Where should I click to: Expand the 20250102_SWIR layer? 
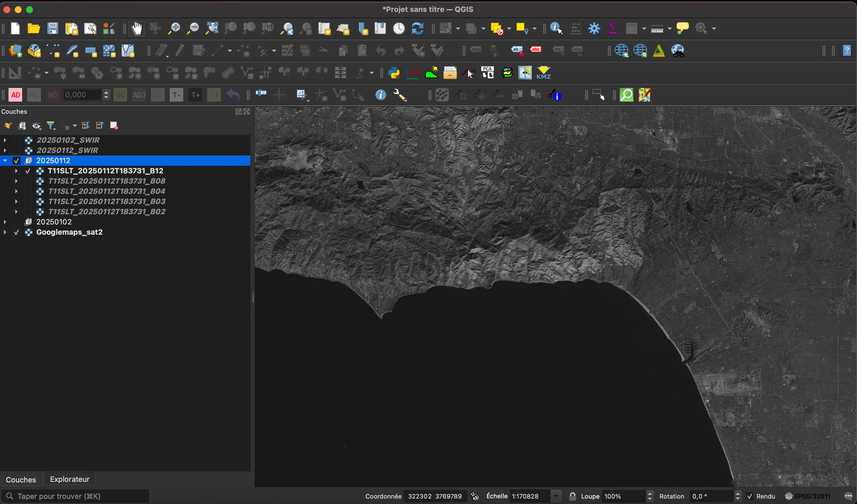coord(5,140)
